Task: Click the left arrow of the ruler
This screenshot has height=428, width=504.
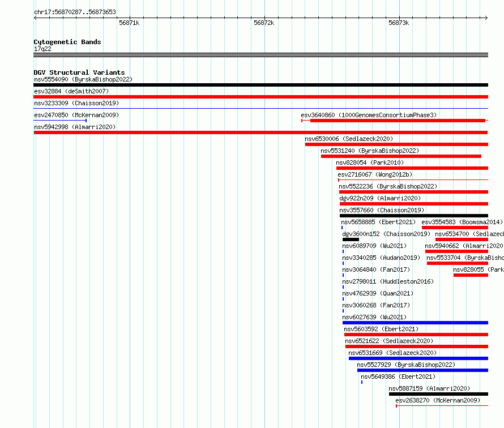Action: pos(35,18)
